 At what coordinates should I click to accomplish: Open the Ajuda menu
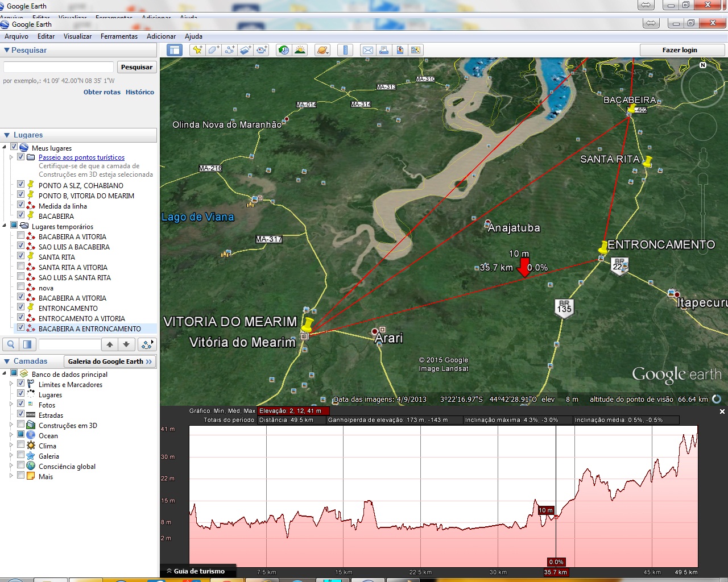(193, 36)
